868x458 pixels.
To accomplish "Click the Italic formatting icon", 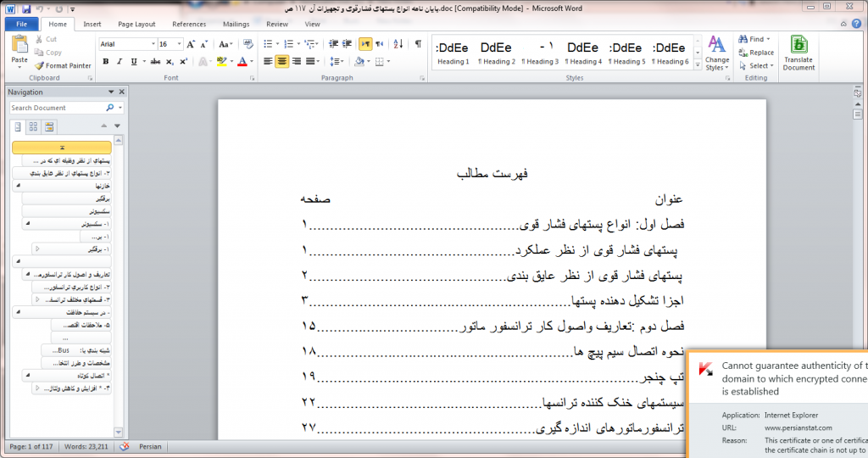I will click(119, 61).
